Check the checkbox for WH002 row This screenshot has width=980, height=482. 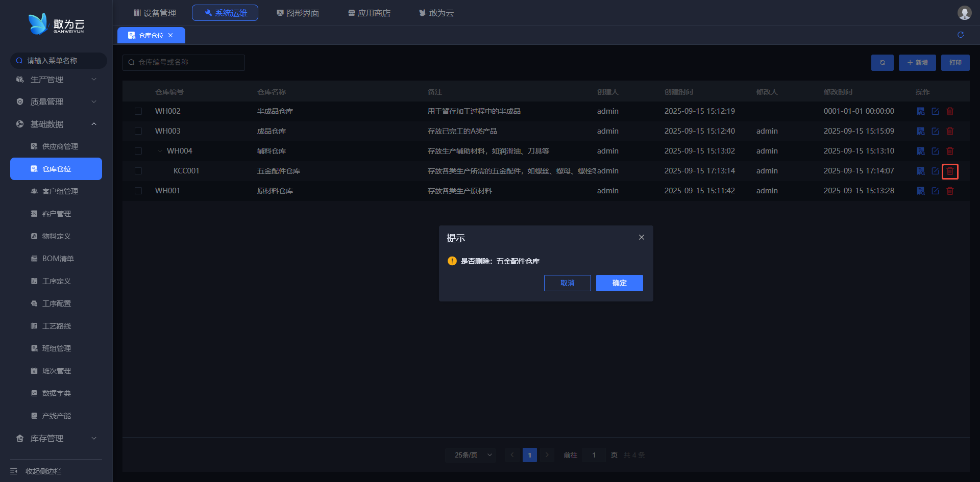pos(138,111)
